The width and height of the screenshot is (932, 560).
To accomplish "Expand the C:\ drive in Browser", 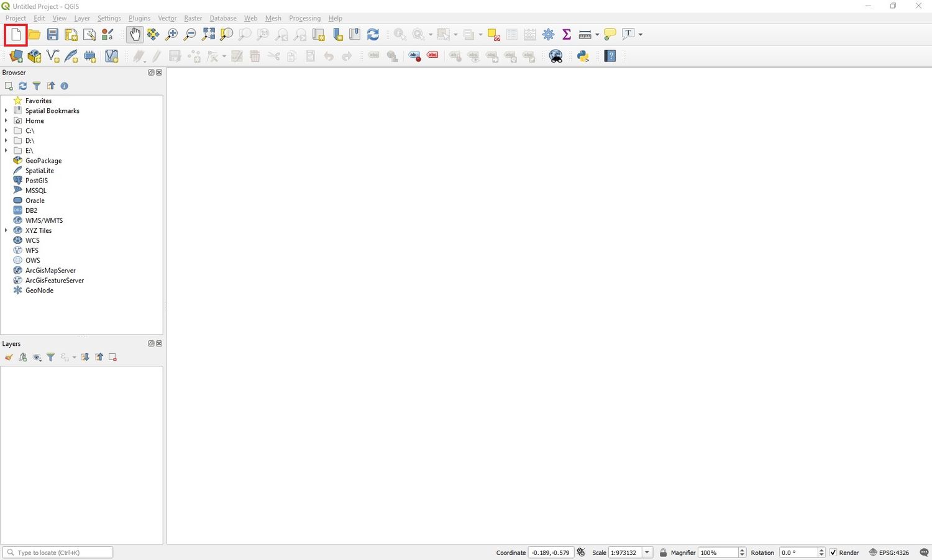I will point(6,130).
